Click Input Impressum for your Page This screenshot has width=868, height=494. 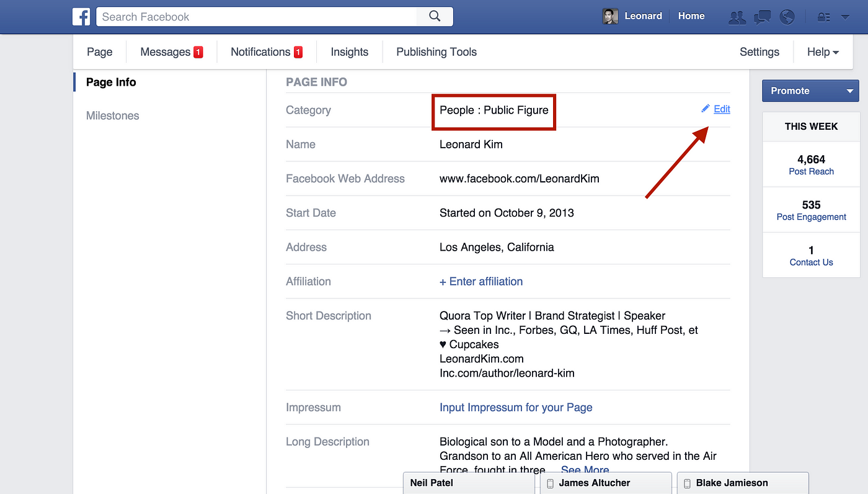coord(516,407)
